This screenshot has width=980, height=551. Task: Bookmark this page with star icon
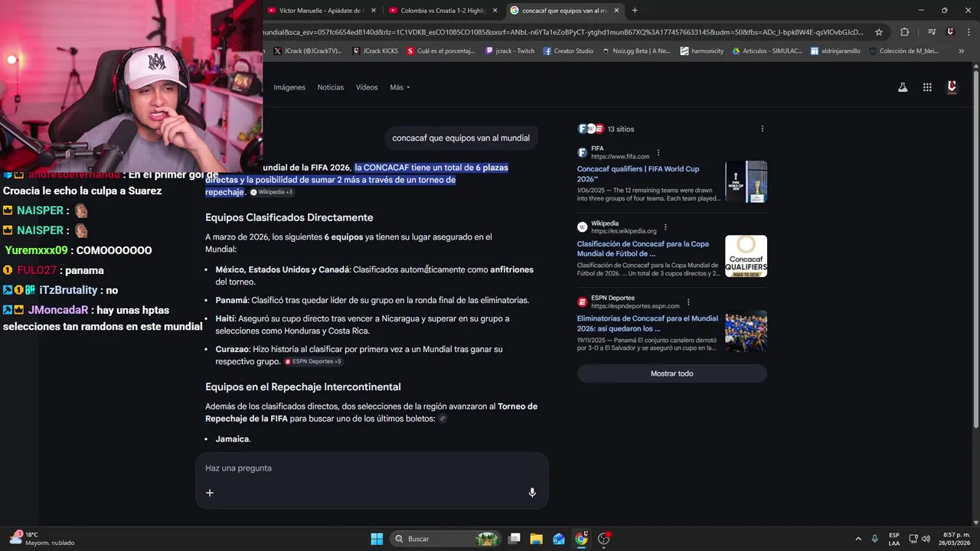click(879, 32)
